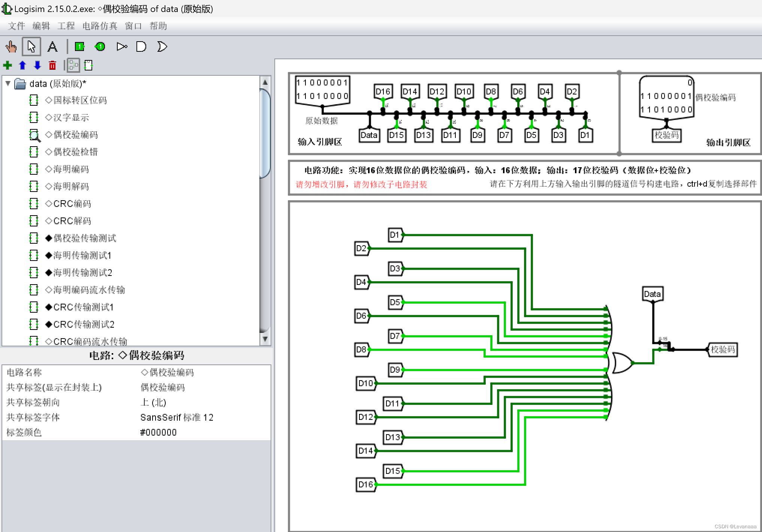Activate the arrow Edit tool
Image resolution: width=762 pixels, height=532 pixels.
[31, 47]
